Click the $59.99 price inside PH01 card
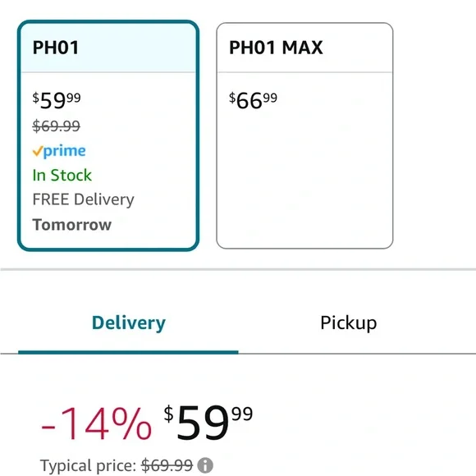The image size is (476, 476). point(57,100)
